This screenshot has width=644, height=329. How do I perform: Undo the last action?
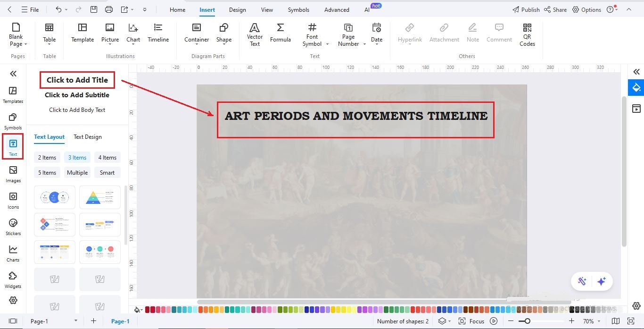[58, 9]
